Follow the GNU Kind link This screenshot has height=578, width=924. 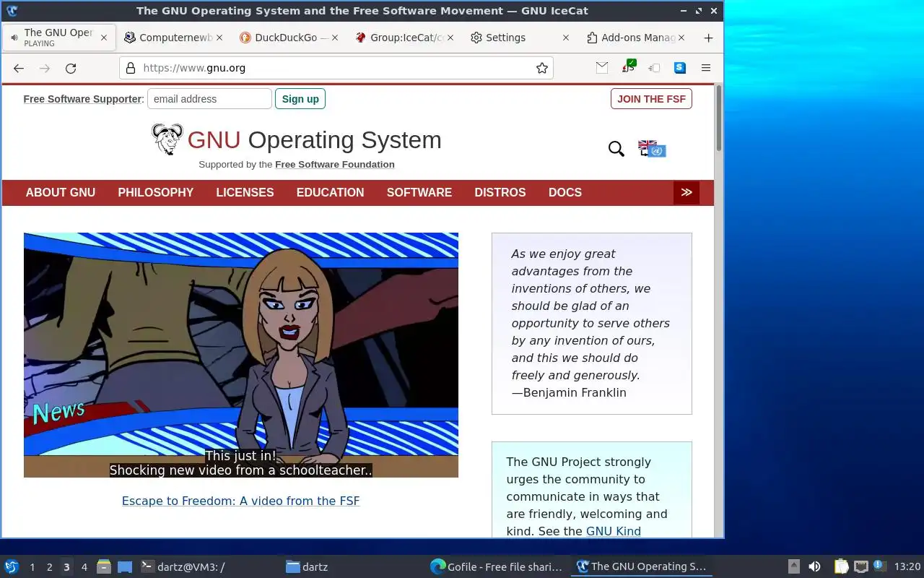click(x=614, y=531)
